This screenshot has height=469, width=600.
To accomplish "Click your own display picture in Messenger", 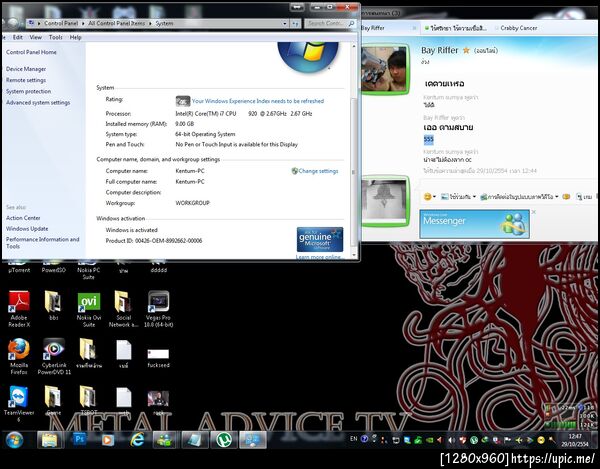I will pos(385,201).
